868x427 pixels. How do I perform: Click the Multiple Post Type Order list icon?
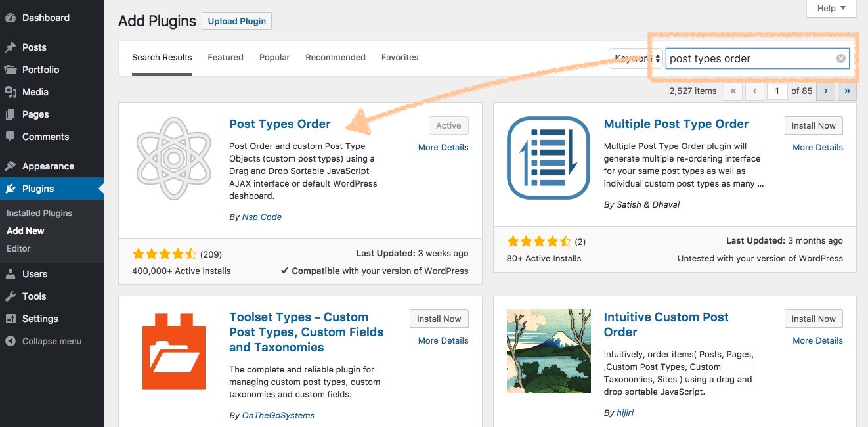click(x=549, y=158)
